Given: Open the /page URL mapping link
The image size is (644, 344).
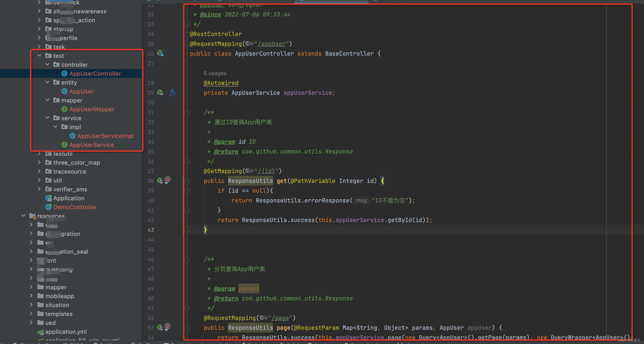Looking at the screenshot, I should [280, 318].
